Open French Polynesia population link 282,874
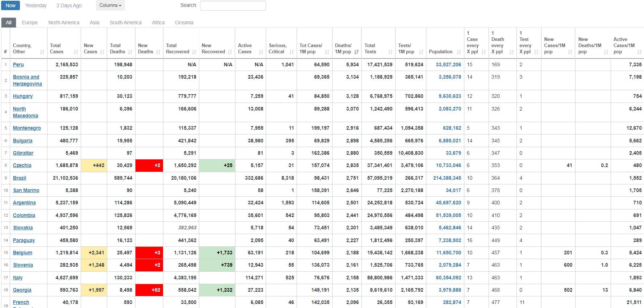The image size is (644, 308). point(452,302)
